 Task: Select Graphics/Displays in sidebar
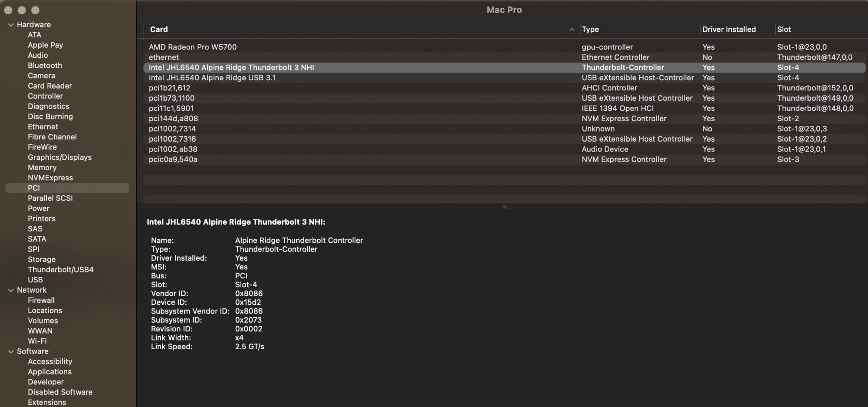60,158
